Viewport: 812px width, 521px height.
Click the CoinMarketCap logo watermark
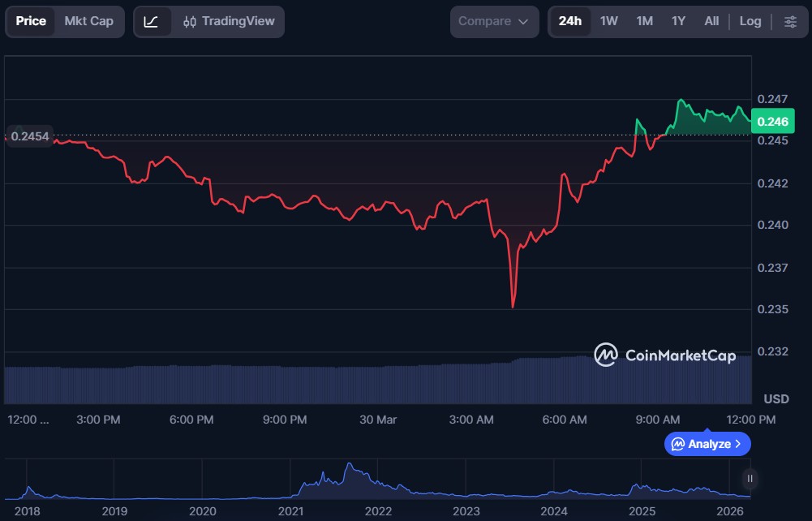(665, 355)
